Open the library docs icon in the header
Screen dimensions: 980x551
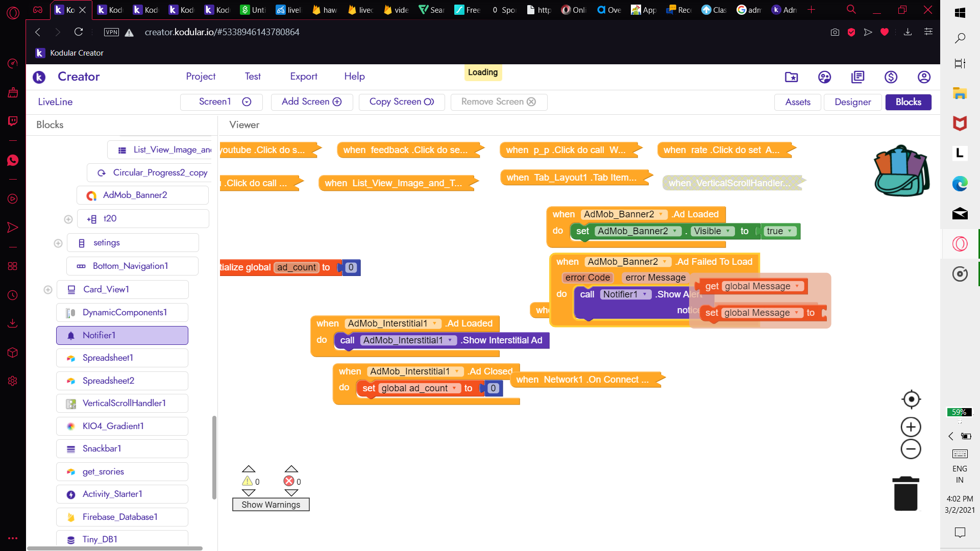(x=857, y=77)
